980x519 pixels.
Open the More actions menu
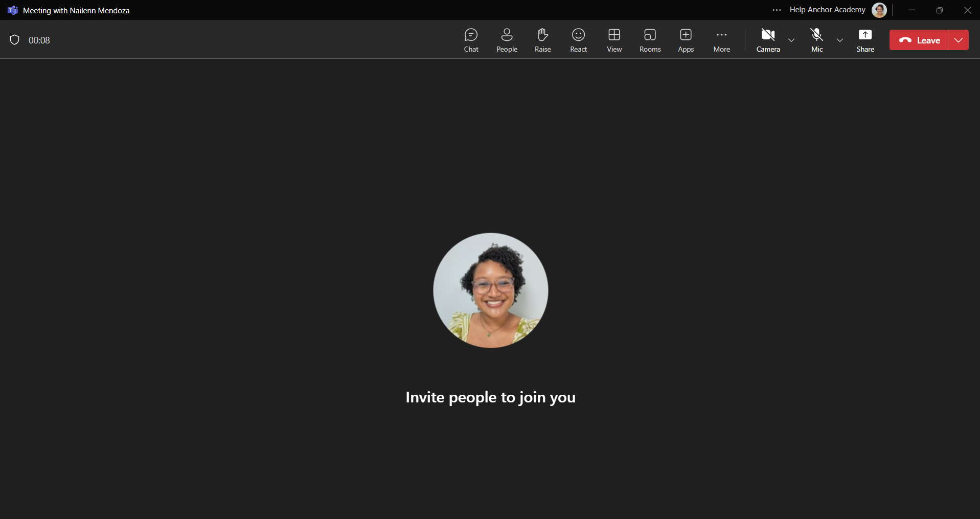click(721, 40)
